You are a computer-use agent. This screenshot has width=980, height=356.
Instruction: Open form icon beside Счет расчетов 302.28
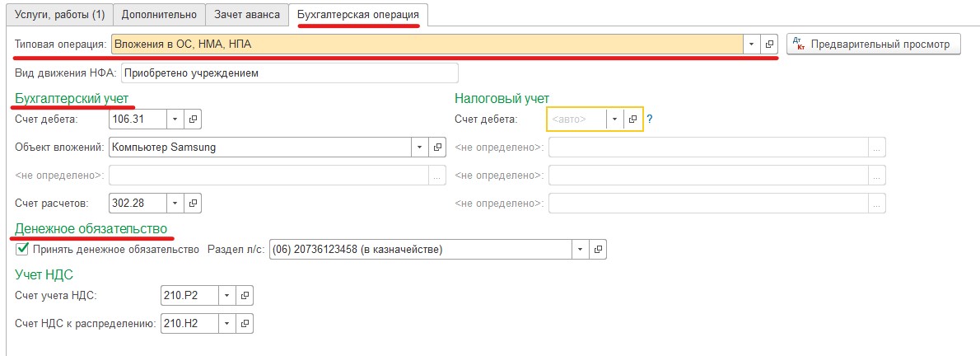[x=194, y=203]
